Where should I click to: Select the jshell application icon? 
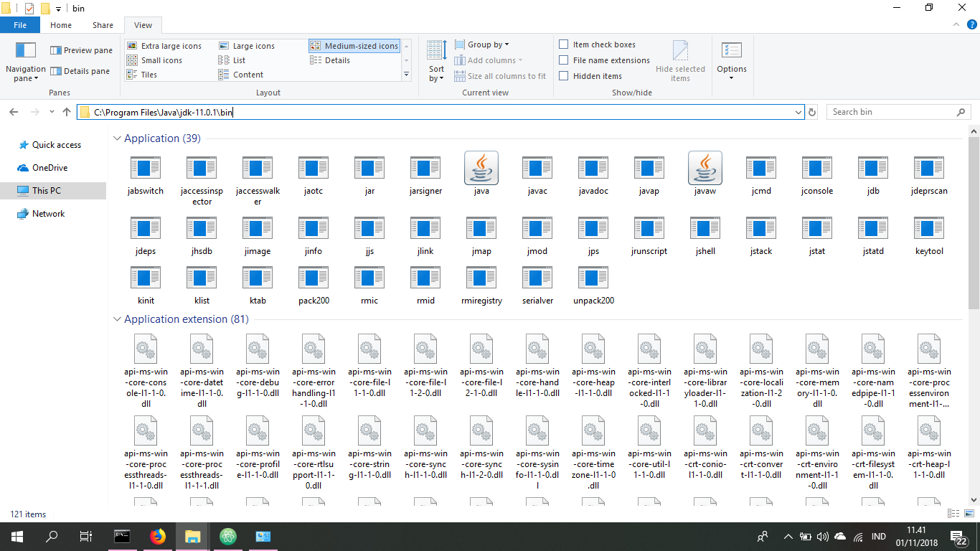click(x=705, y=228)
